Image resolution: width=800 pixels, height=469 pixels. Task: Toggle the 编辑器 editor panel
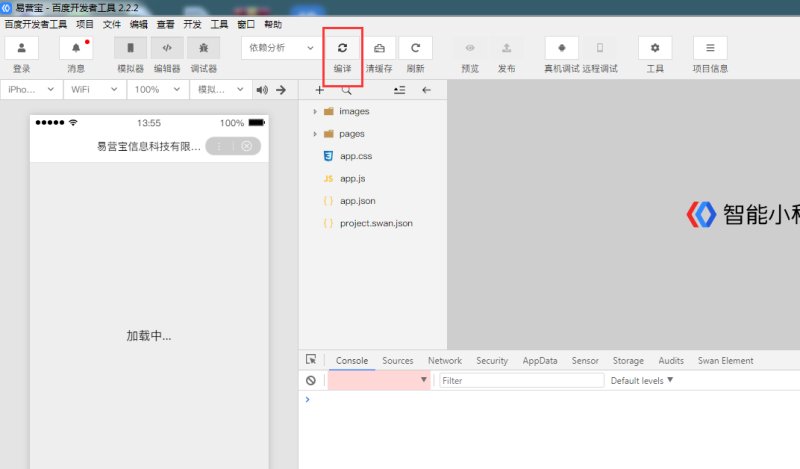[167, 48]
